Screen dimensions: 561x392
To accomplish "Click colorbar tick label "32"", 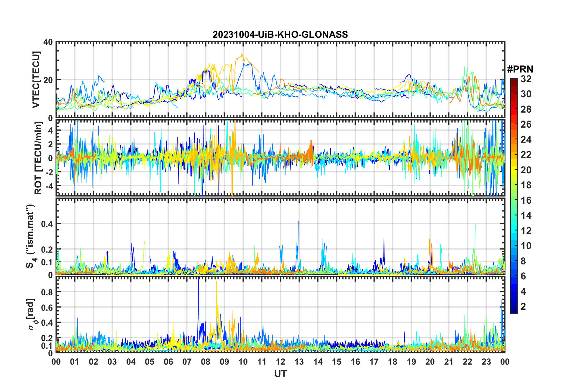I will click(x=526, y=79).
